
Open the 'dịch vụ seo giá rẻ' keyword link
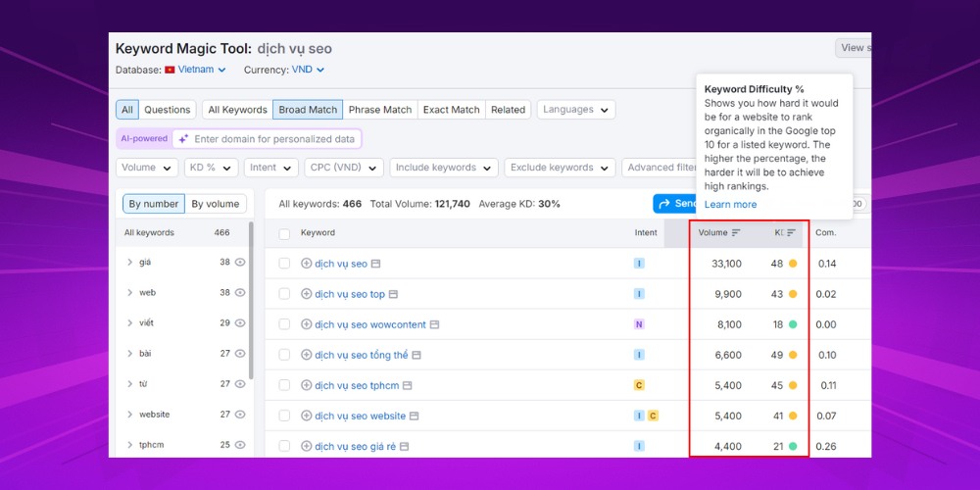(x=355, y=446)
